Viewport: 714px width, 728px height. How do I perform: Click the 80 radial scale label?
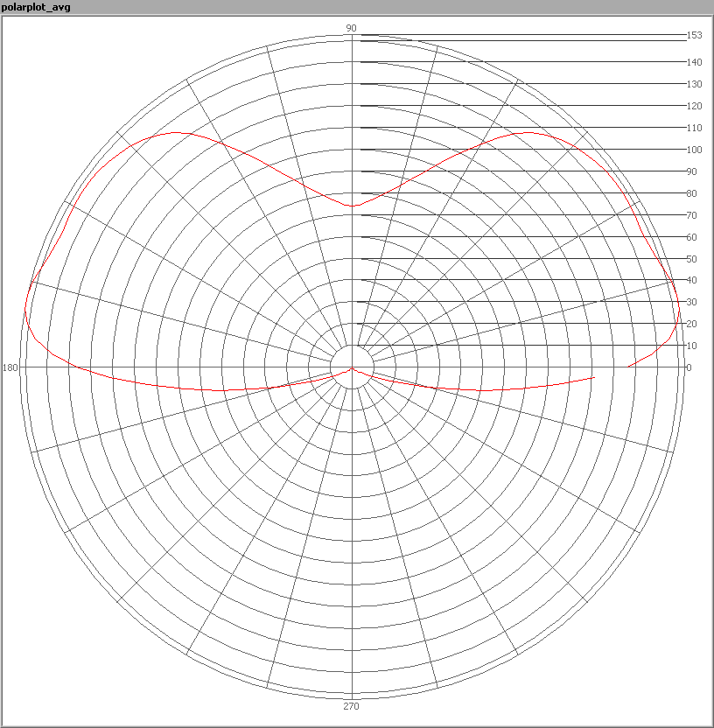[691, 193]
